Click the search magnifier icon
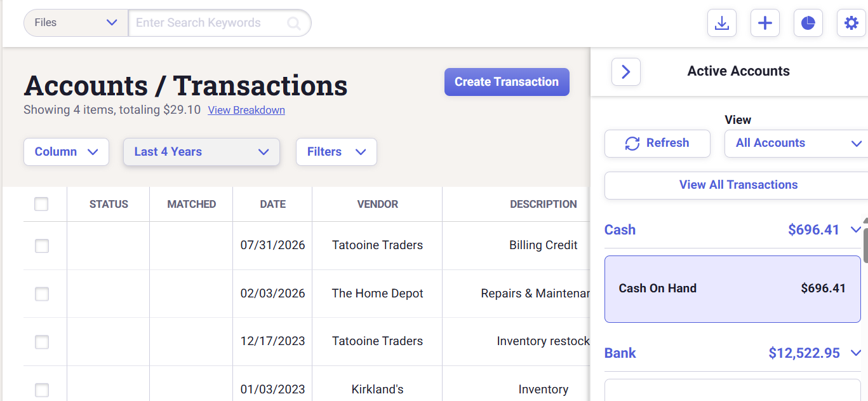This screenshot has width=868, height=401. click(294, 24)
